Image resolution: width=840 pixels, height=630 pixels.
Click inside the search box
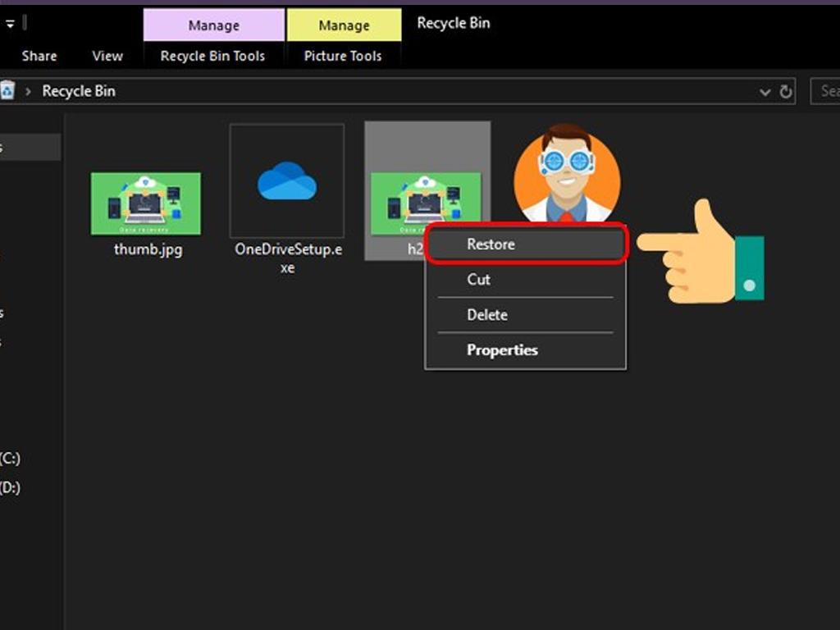pyautogui.click(x=827, y=91)
